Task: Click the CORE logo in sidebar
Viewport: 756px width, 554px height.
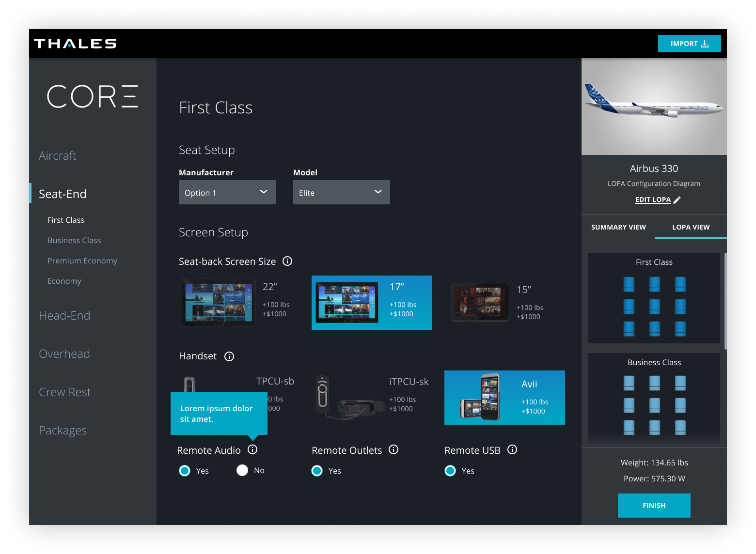Action: point(93,96)
